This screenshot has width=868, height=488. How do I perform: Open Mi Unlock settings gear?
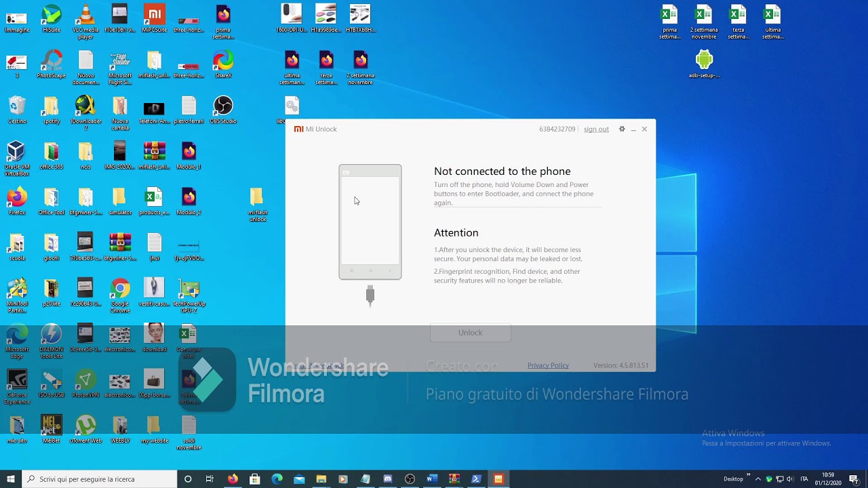click(x=622, y=129)
